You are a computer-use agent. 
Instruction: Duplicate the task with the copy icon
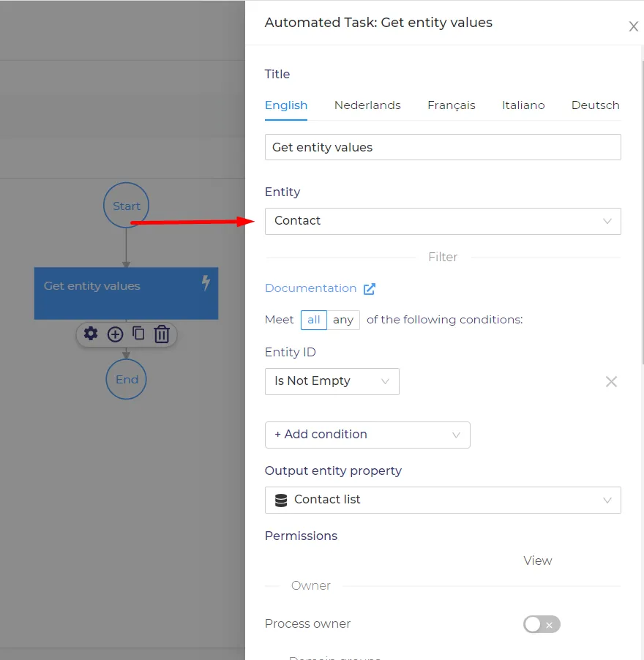click(x=138, y=334)
